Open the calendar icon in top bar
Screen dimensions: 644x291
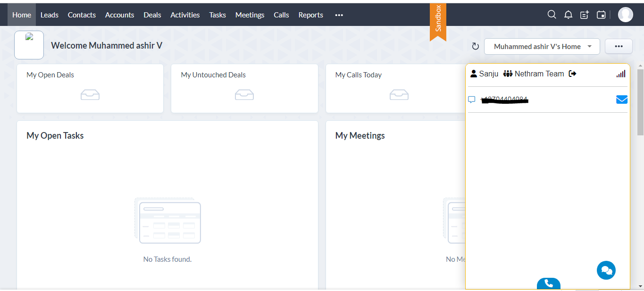(601, 15)
